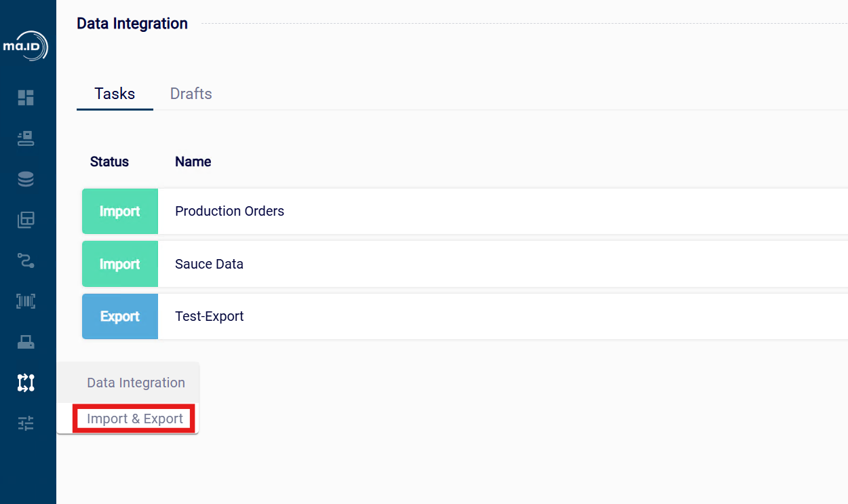This screenshot has width=848, height=504.
Task: Select the Tasks tab
Action: click(115, 94)
